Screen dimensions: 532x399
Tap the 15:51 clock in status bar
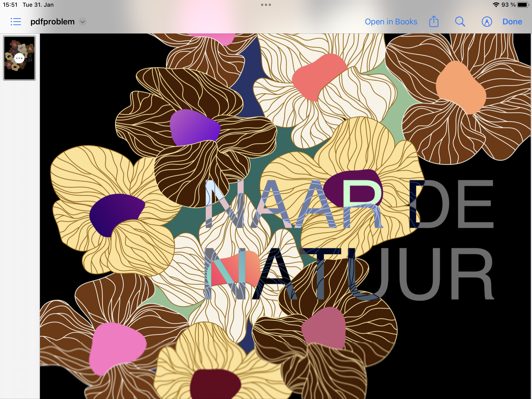coord(10,5)
